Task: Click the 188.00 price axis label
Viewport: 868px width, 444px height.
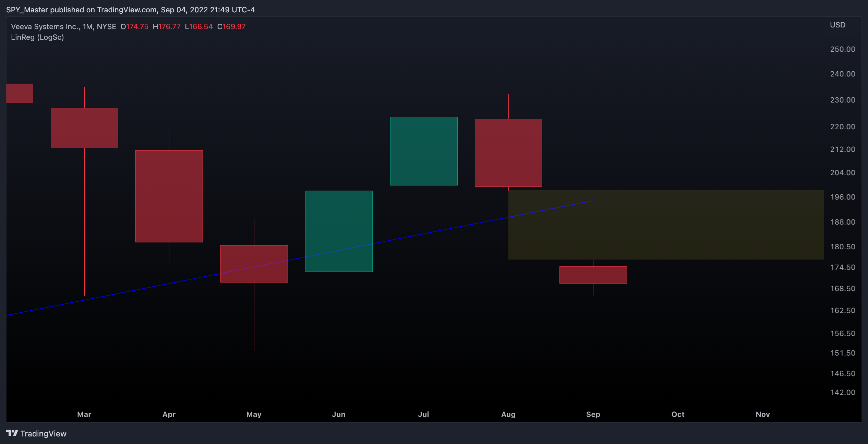Action: point(843,222)
